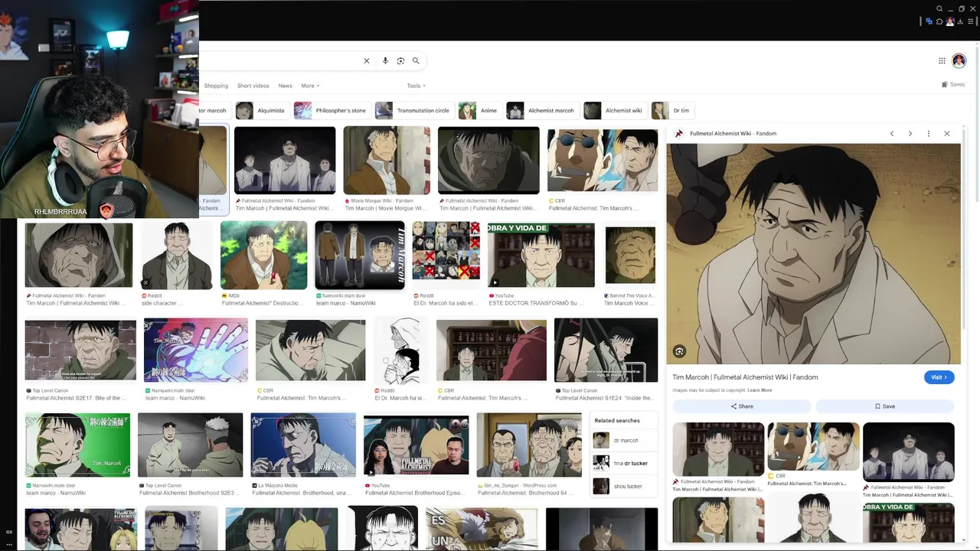
Task: Open the IMDb Fullmetal Alchemist image result
Action: point(263,256)
